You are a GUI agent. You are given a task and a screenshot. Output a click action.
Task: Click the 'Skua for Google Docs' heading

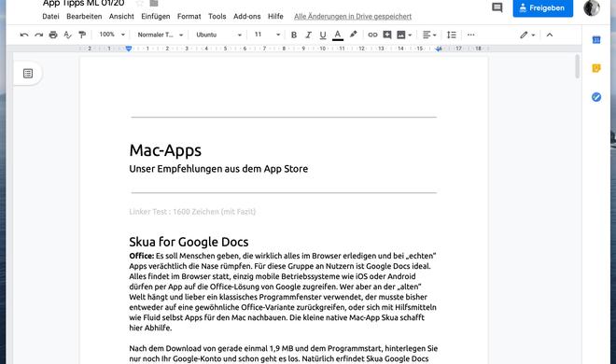click(x=189, y=242)
